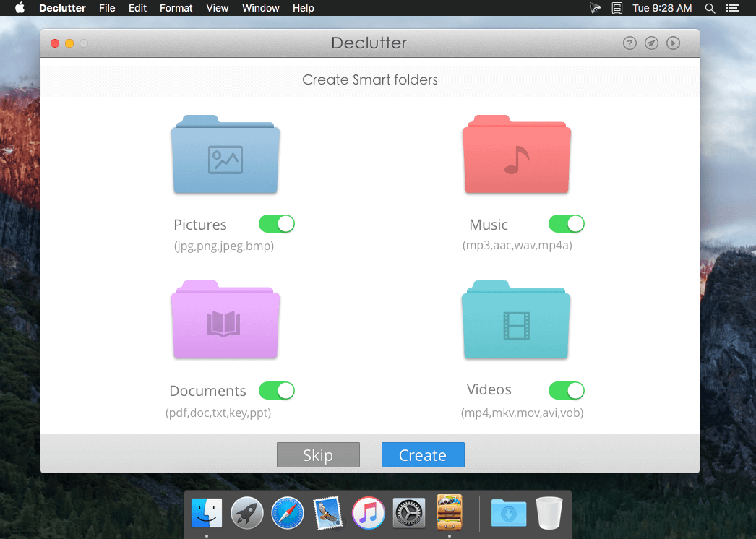This screenshot has height=539, width=756.
Task: Open the Help menu
Action: (x=304, y=8)
